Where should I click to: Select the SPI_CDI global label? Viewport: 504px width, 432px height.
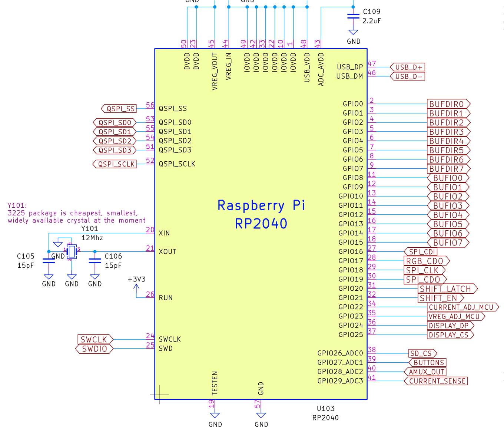point(421,252)
